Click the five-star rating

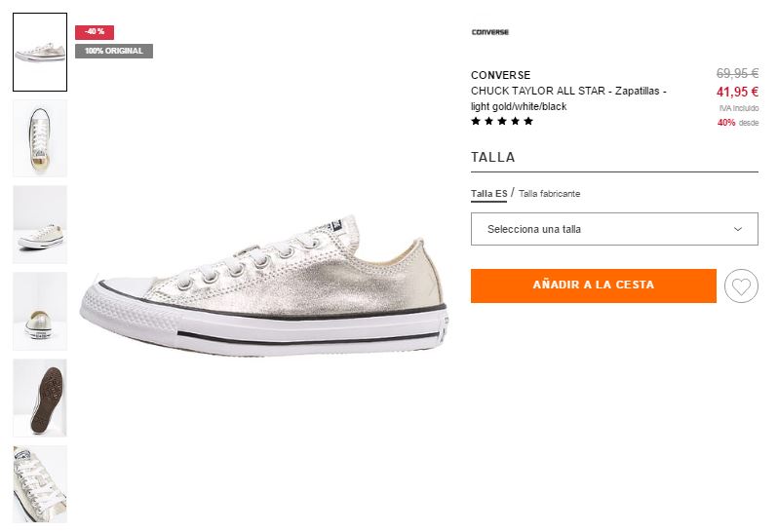coord(502,122)
